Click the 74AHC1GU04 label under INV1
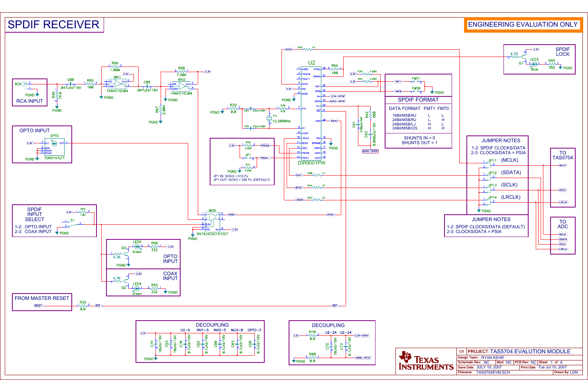Screen dimensions: 588x380 [117, 91]
